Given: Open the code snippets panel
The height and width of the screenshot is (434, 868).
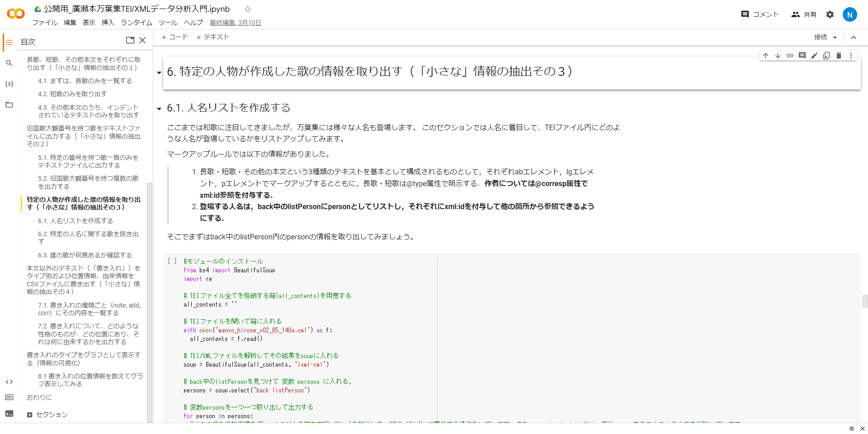Looking at the screenshot, I should (x=9, y=382).
